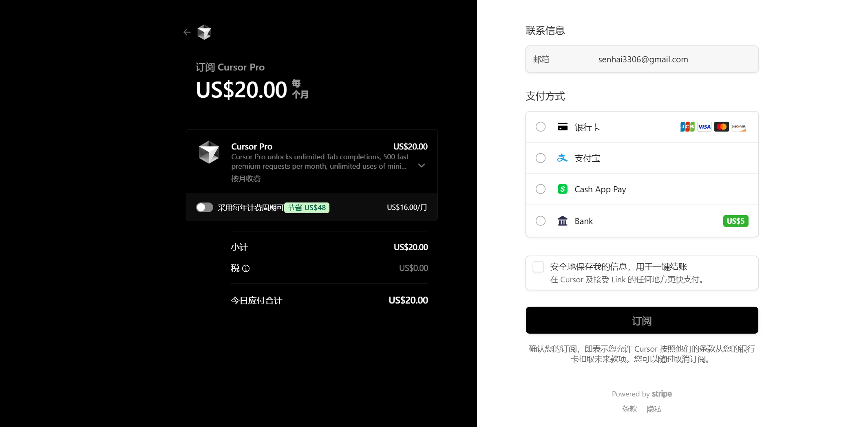Open the 隐私 privacy link

coord(654,409)
